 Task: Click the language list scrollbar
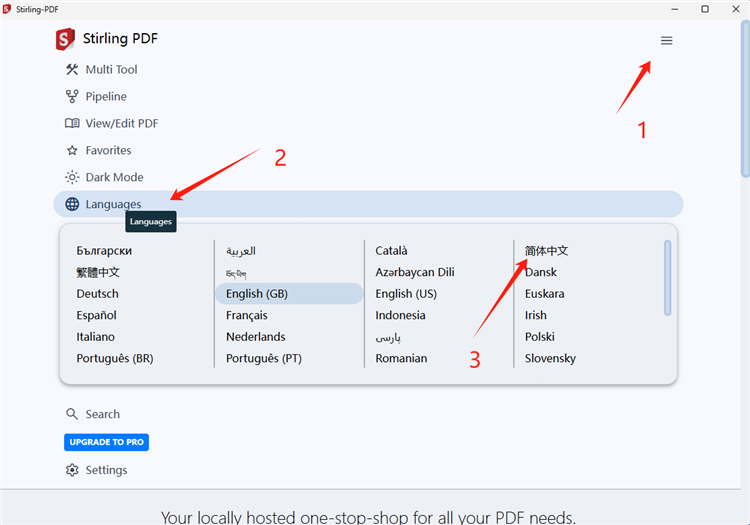[x=667, y=278]
